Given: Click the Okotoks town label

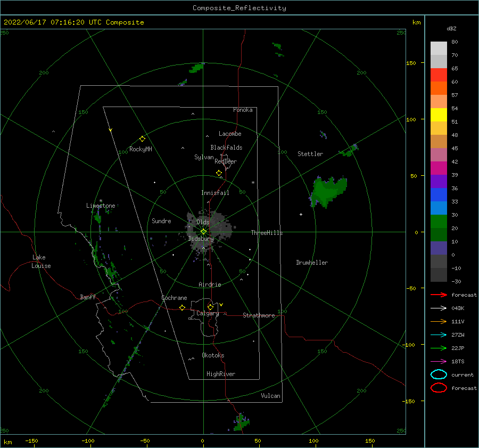Looking at the screenshot, I should click(x=213, y=355).
